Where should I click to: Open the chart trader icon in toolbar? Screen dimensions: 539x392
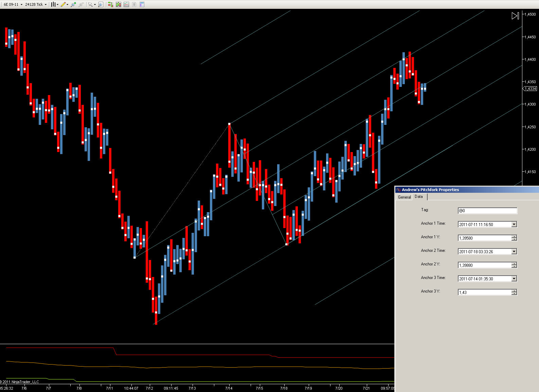pos(110,4)
